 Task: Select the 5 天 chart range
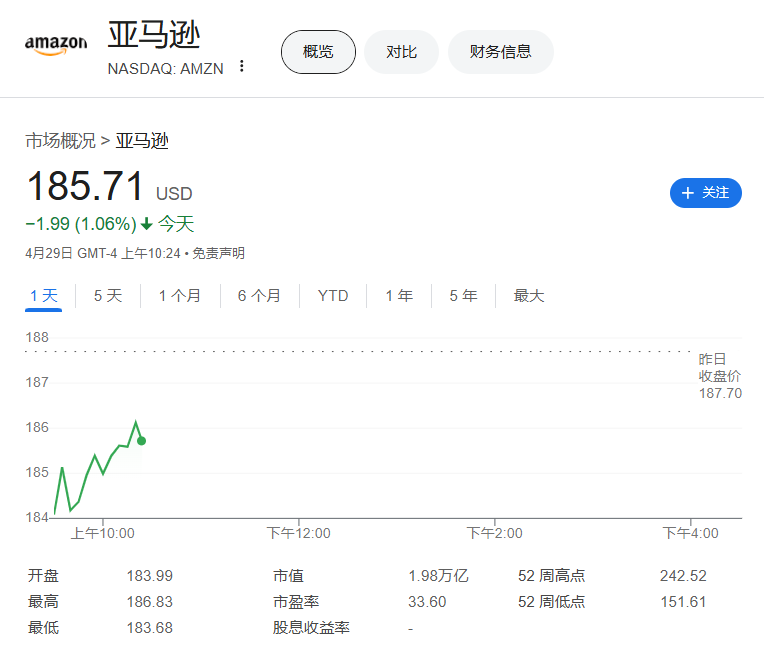pyautogui.click(x=108, y=296)
